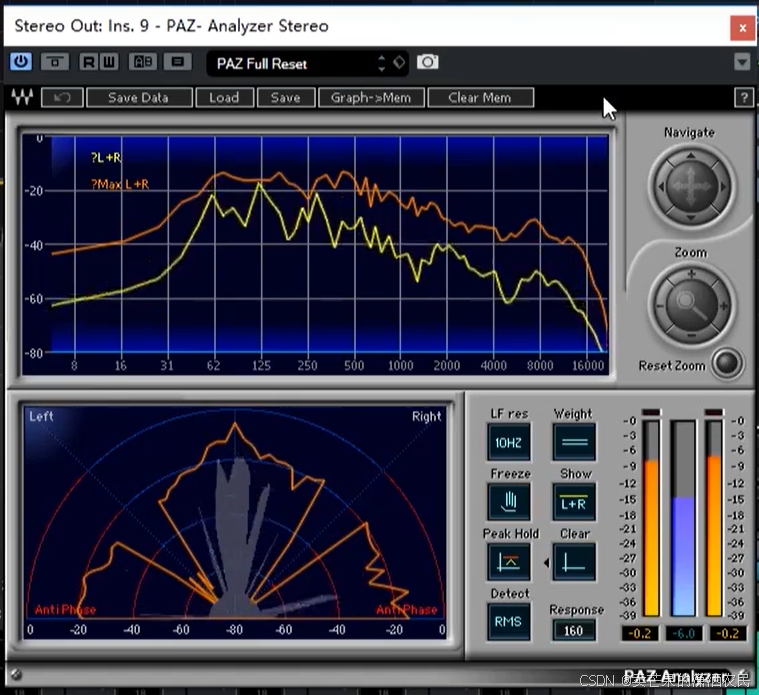Click the Clear peak button
The height and width of the screenshot is (695, 759).
point(575,562)
